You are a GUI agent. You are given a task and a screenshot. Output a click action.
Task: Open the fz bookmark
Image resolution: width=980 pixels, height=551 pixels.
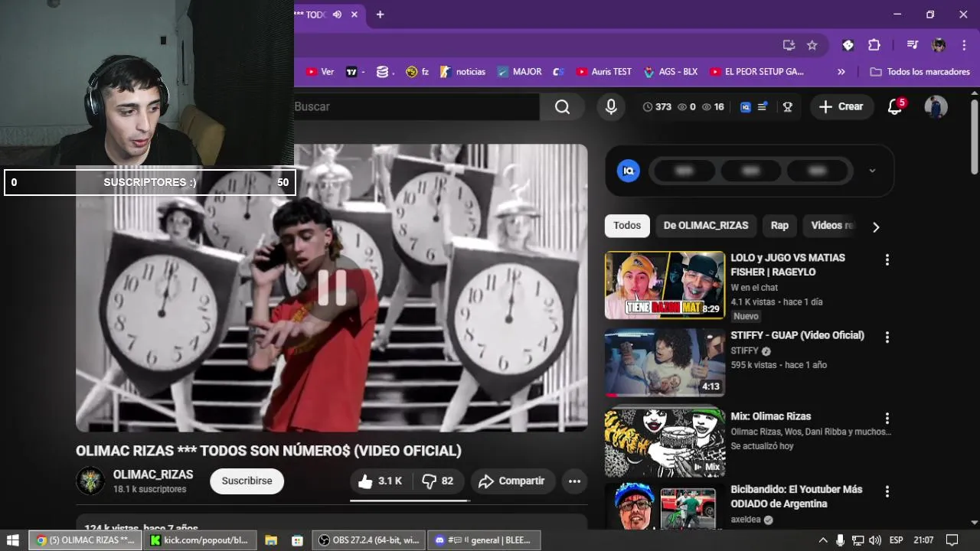pyautogui.click(x=417, y=72)
